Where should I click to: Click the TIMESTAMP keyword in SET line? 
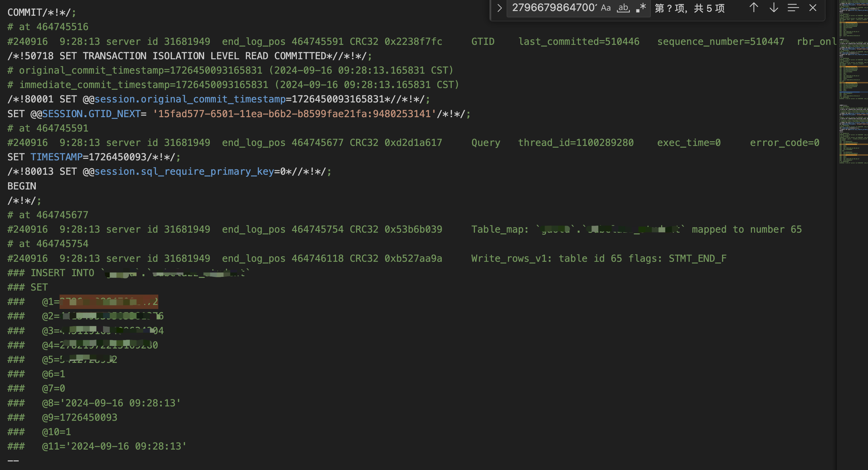coord(56,157)
